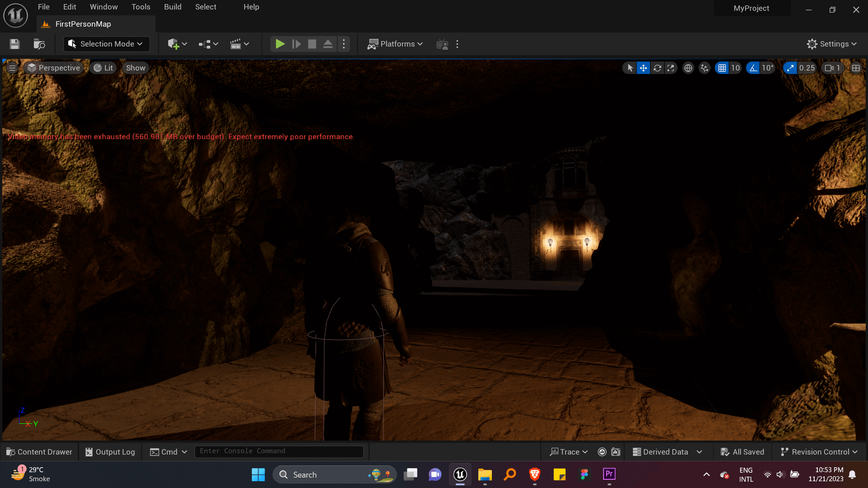Screen dimensions: 868x488
Task: Open the Selection Mode dropdown
Action: pyautogui.click(x=106, y=44)
